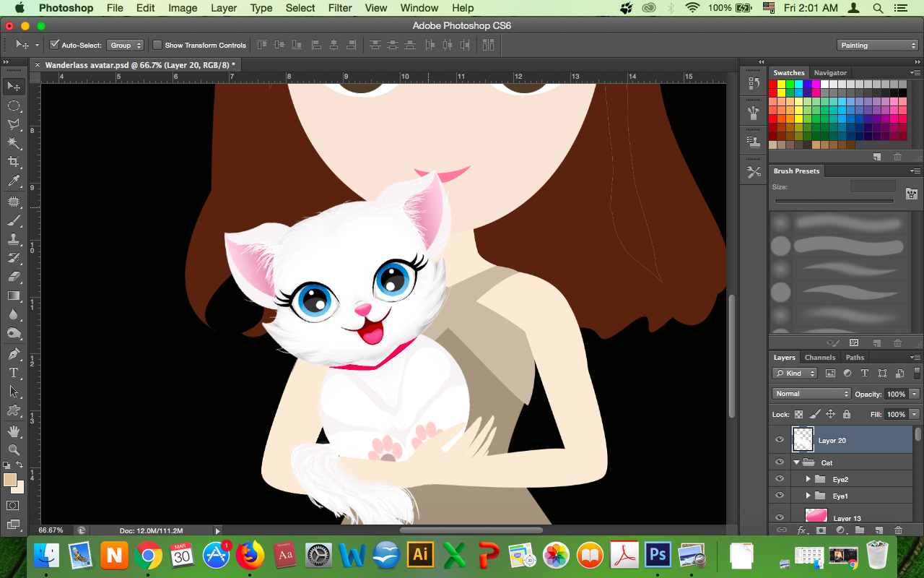The width and height of the screenshot is (924, 578).
Task: Select the Eyedropper tool
Action: [x=14, y=181]
